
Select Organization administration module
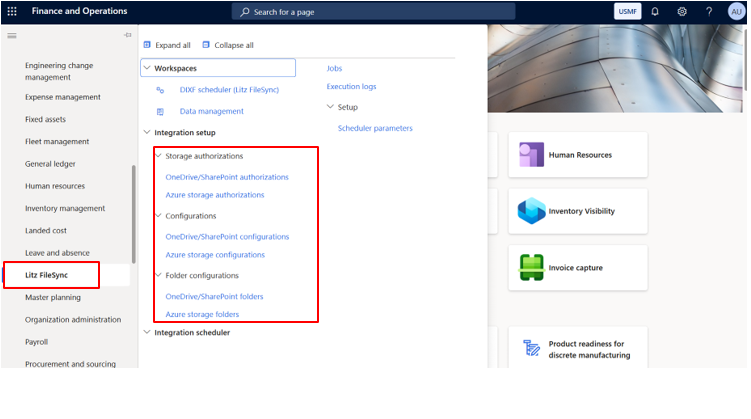73,320
